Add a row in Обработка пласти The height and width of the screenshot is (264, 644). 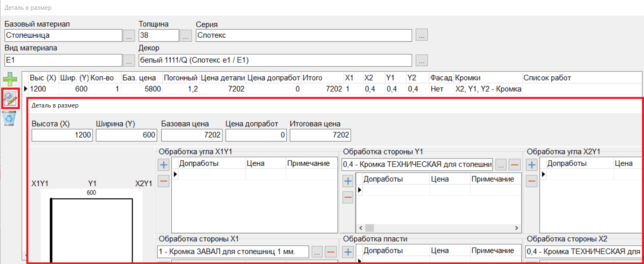[348, 252]
